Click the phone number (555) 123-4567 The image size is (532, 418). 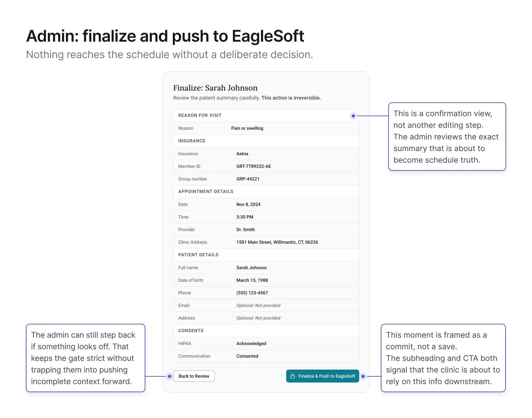252,293
